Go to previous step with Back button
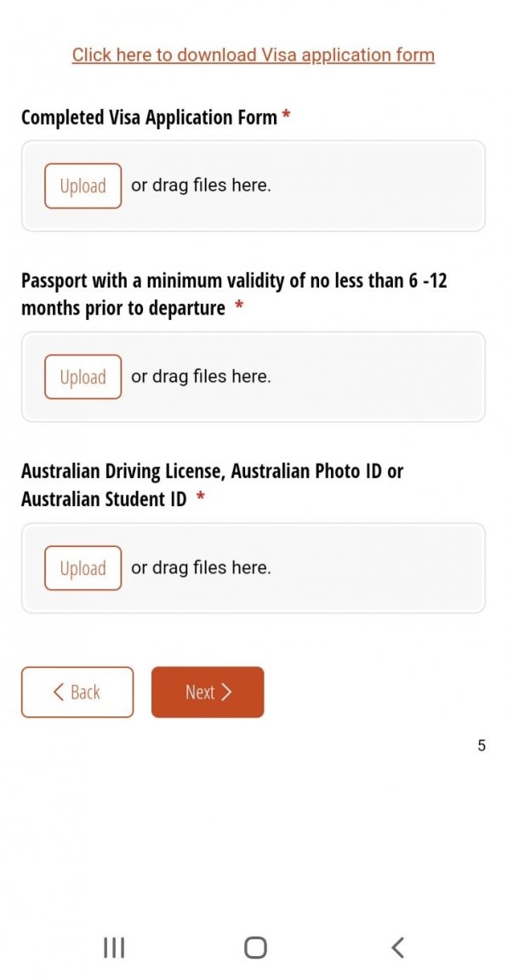Image resolution: width=507 pixels, height=980 pixels. click(x=77, y=692)
